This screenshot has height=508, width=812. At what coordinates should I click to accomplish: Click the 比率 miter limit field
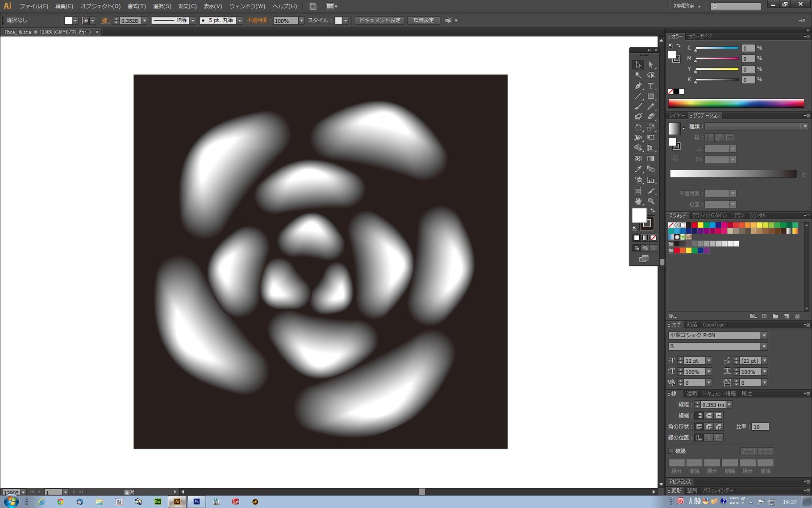click(x=760, y=427)
